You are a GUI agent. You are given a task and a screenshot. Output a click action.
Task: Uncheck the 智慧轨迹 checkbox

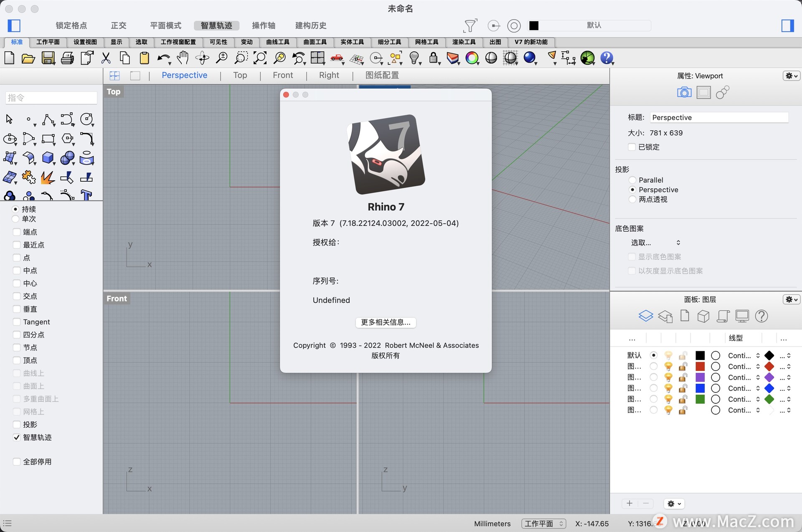pos(17,437)
